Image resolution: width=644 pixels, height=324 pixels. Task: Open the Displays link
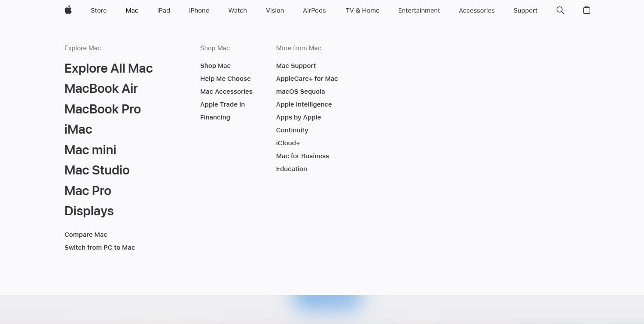coord(89,211)
